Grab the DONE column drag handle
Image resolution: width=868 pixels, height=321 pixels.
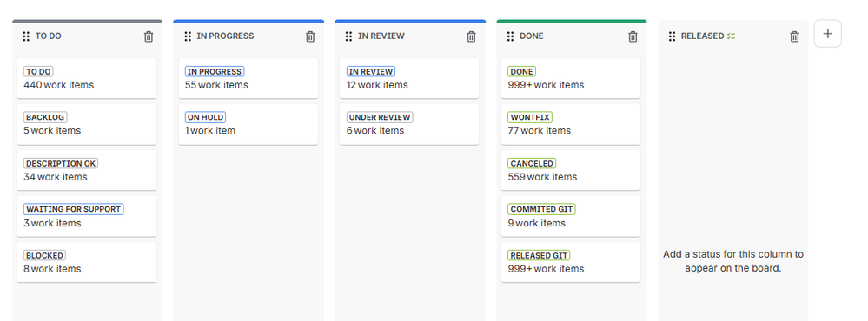pyautogui.click(x=510, y=36)
